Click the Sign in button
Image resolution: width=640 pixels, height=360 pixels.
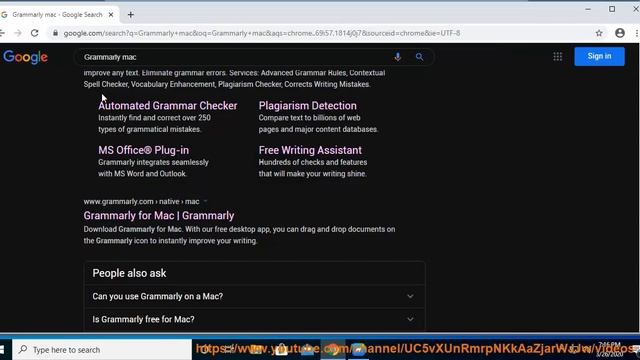(599, 56)
